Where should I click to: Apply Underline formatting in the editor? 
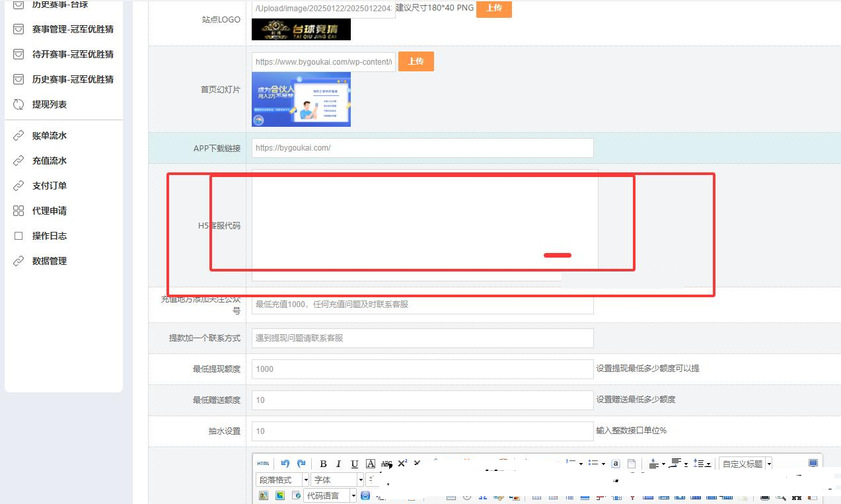click(354, 463)
